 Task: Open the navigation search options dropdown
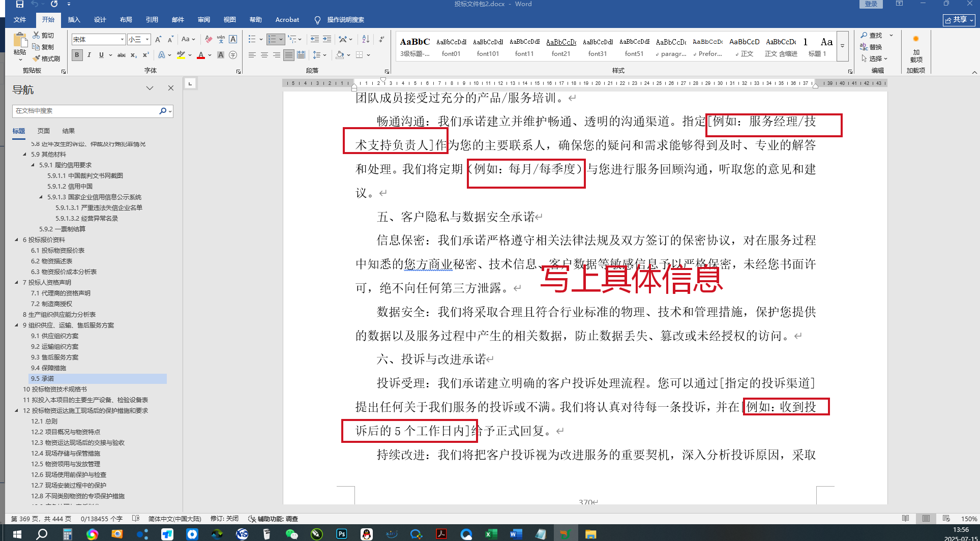(x=170, y=111)
